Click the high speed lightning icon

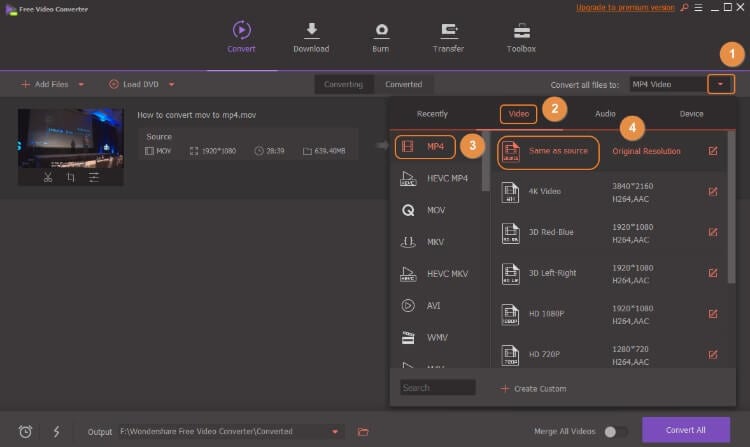tap(56, 432)
